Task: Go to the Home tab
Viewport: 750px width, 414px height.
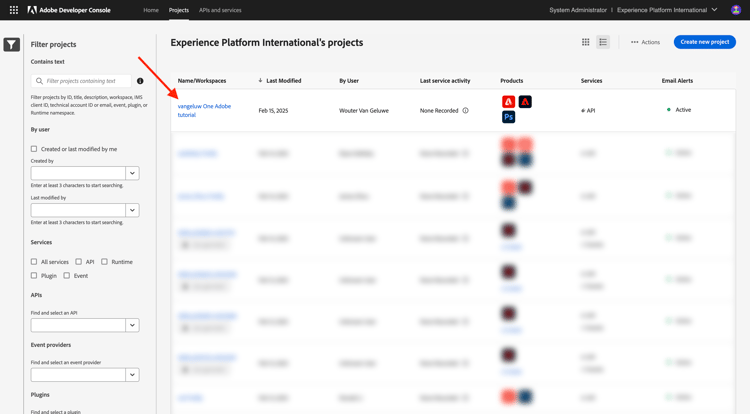Action: coord(151,10)
